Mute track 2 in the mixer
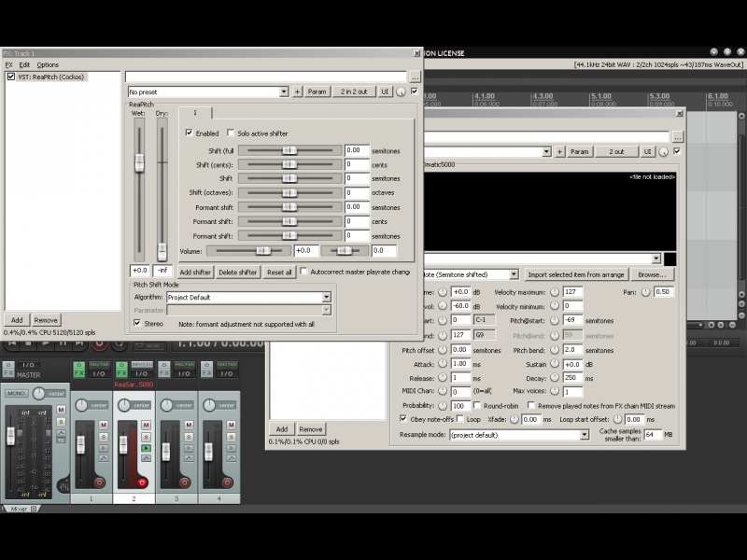The width and height of the screenshot is (747, 560). (x=146, y=424)
